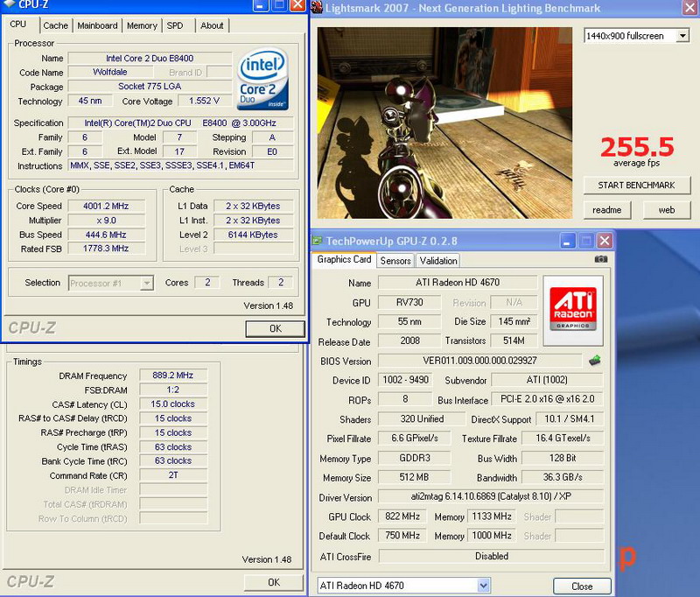Viewport: 700px width, 597px height.
Task: Click the ATI CrossFire Disabled field
Action: tap(492, 556)
